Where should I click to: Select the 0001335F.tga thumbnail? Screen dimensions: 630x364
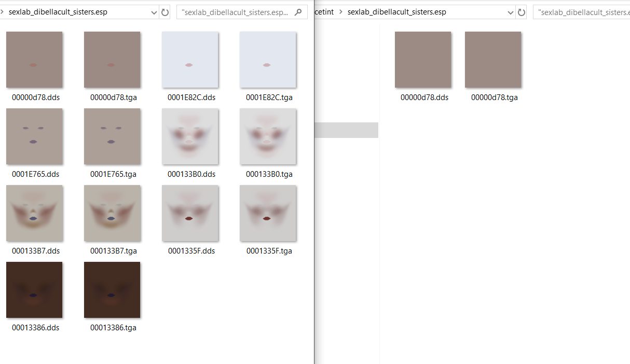[x=268, y=213]
